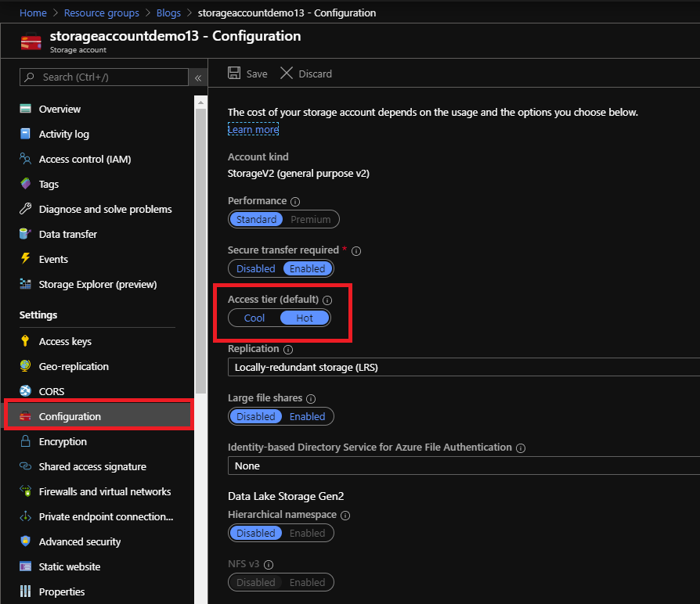Image resolution: width=700 pixels, height=604 pixels.
Task: Click the sidebar search field
Action: (x=102, y=77)
